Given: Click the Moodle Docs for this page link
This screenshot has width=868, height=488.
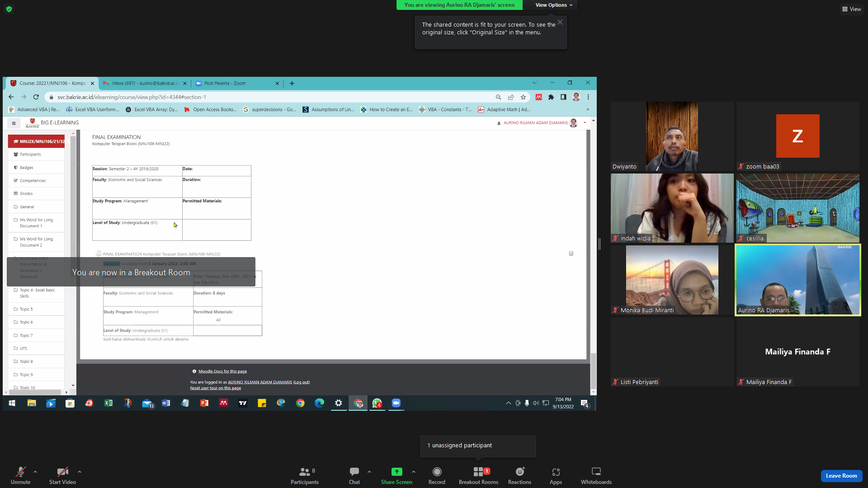Looking at the screenshot, I should tap(222, 371).
